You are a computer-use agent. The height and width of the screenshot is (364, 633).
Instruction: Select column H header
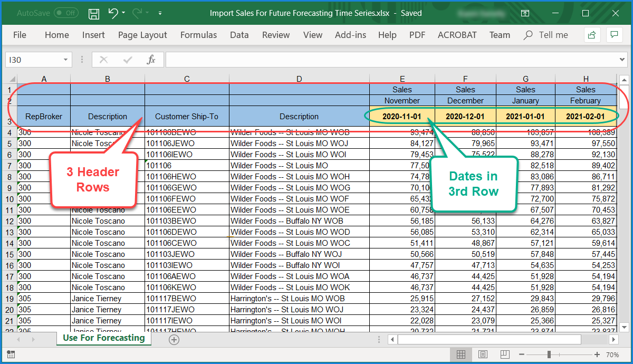pyautogui.click(x=586, y=79)
